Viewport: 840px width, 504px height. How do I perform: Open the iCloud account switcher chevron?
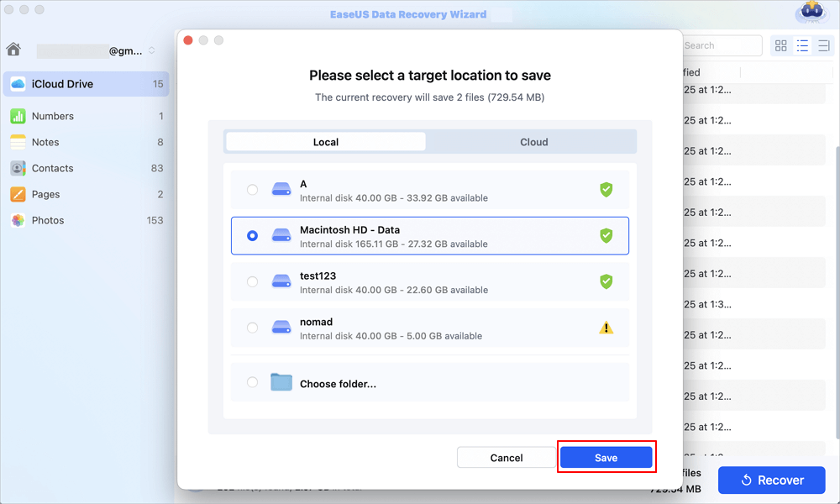point(151,50)
